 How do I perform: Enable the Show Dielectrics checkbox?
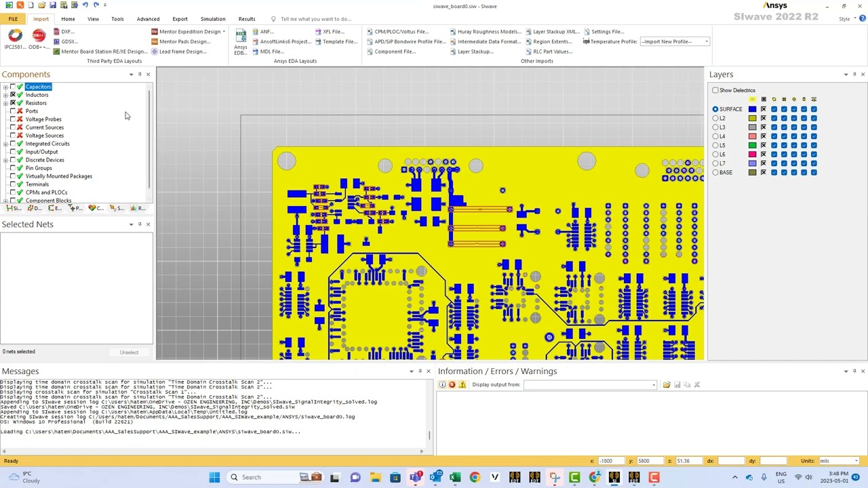point(715,90)
